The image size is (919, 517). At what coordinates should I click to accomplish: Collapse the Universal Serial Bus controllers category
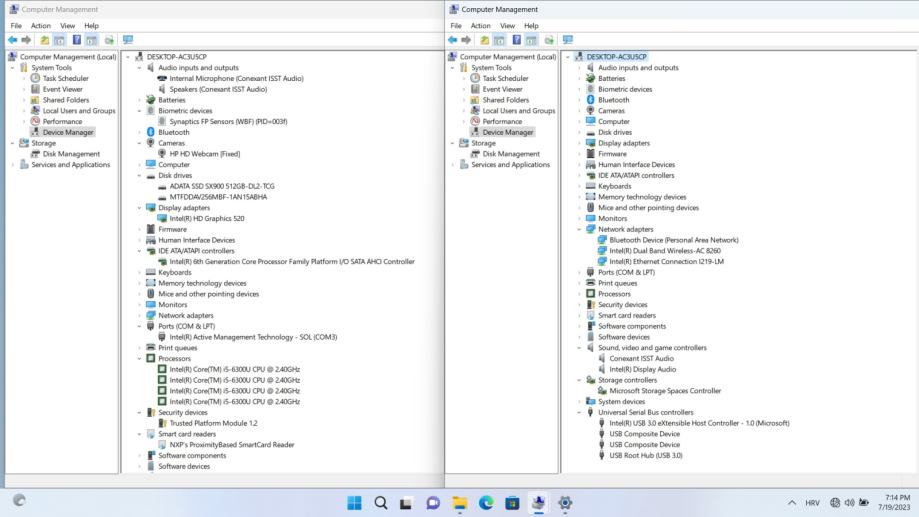click(579, 412)
